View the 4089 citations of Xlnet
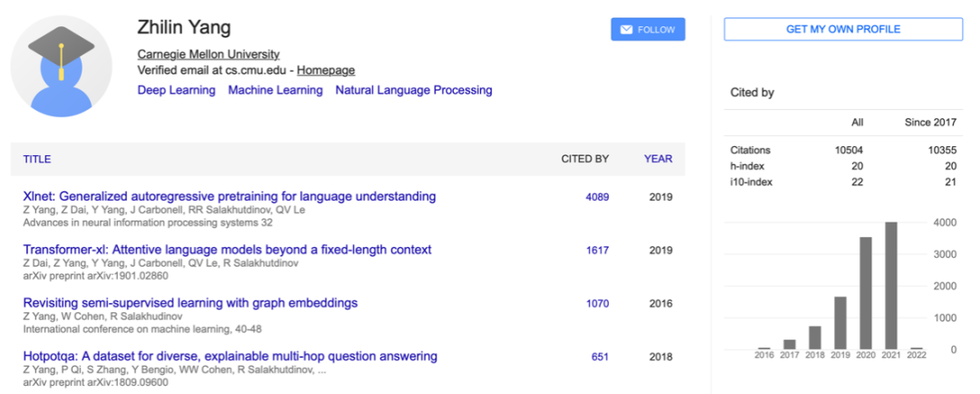The height and width of the screenshot is (394, 980). point(597,197)
